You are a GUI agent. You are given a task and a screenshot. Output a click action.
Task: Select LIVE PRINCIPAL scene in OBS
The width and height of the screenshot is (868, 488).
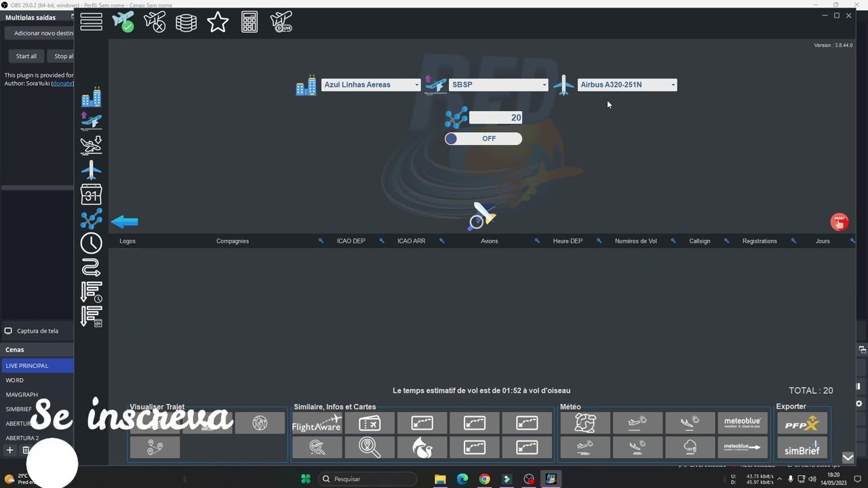pos(37,365)
